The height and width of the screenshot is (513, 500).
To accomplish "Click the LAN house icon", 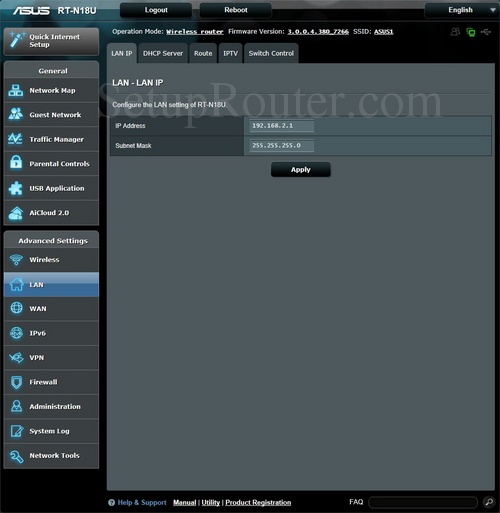I will (x=16, y=284).
